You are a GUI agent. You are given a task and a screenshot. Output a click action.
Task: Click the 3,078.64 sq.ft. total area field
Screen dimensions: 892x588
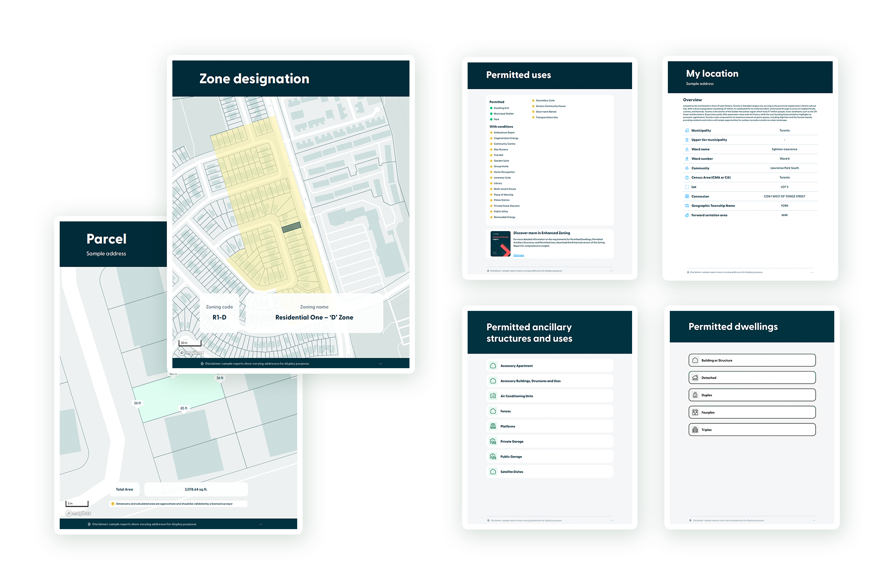click(196, 489)
